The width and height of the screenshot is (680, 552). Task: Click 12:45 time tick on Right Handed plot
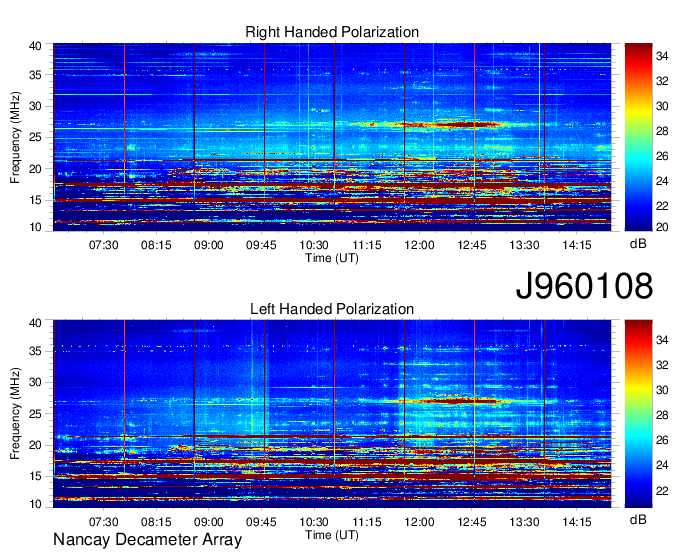[x=472, y=245]
